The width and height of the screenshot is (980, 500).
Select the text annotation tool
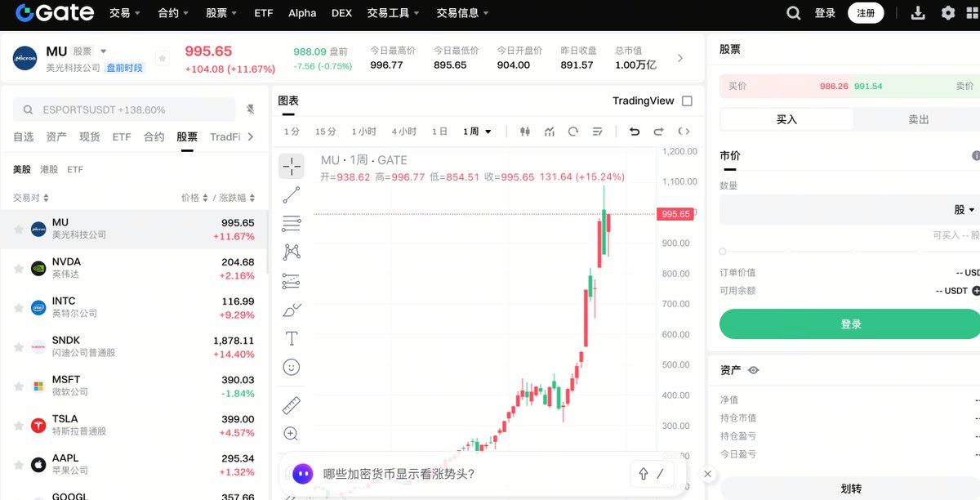pyautogui.click(x=292, y=338)
